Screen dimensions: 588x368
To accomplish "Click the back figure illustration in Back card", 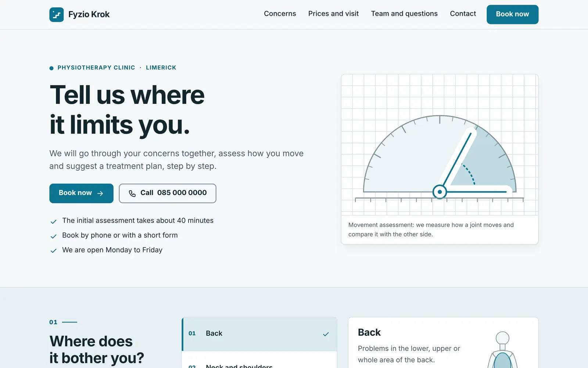I will (x=502, y=350).
